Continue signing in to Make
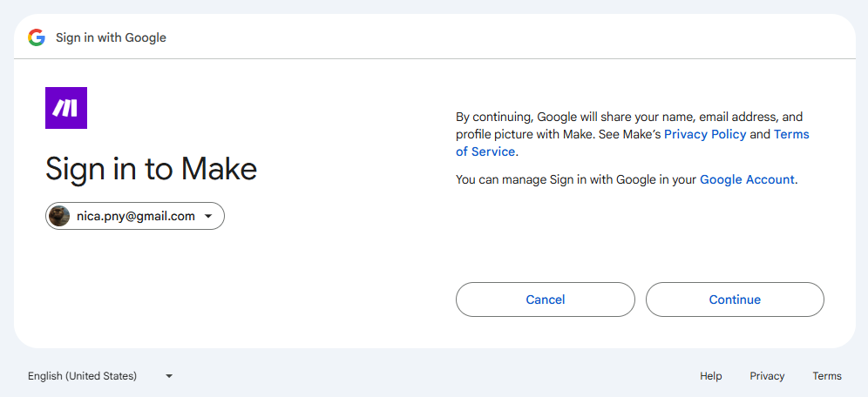The width and height of the screenshot is (868, 397). coord(735,299)
